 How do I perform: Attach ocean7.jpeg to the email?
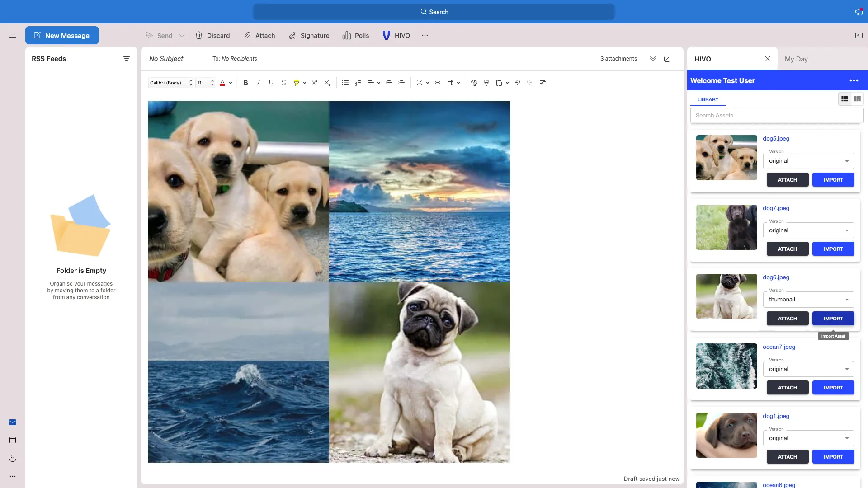pos(788,388)
